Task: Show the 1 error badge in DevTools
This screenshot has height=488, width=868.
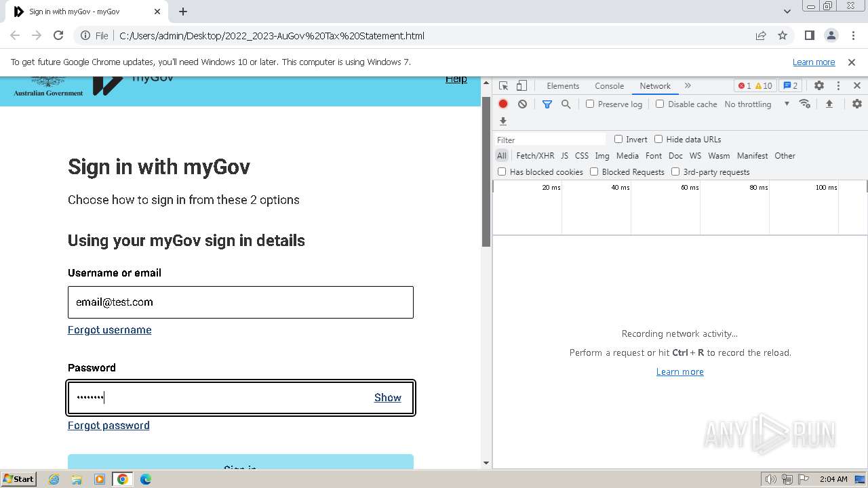Action: click(745, 85)
